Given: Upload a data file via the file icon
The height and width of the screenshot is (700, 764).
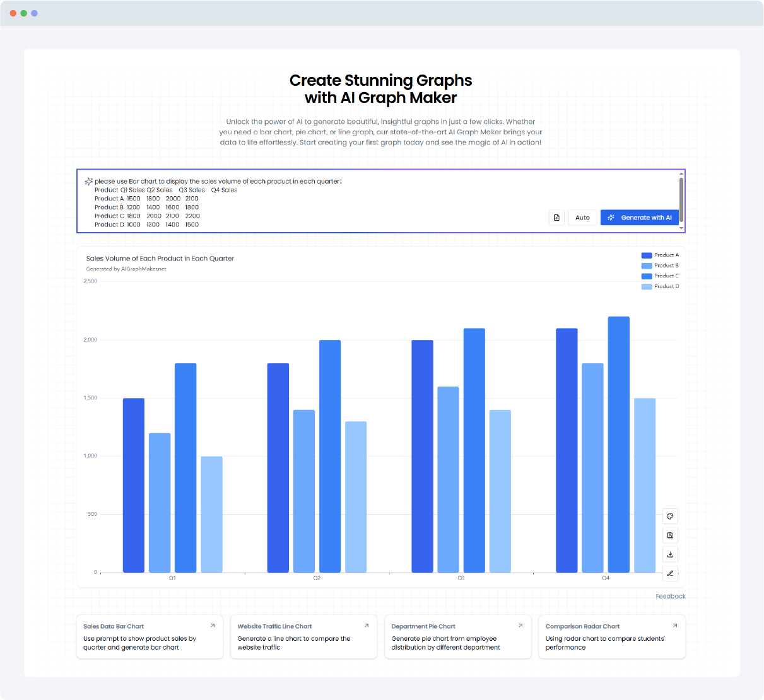Looking at the screenshot, I should pos(556,218).
